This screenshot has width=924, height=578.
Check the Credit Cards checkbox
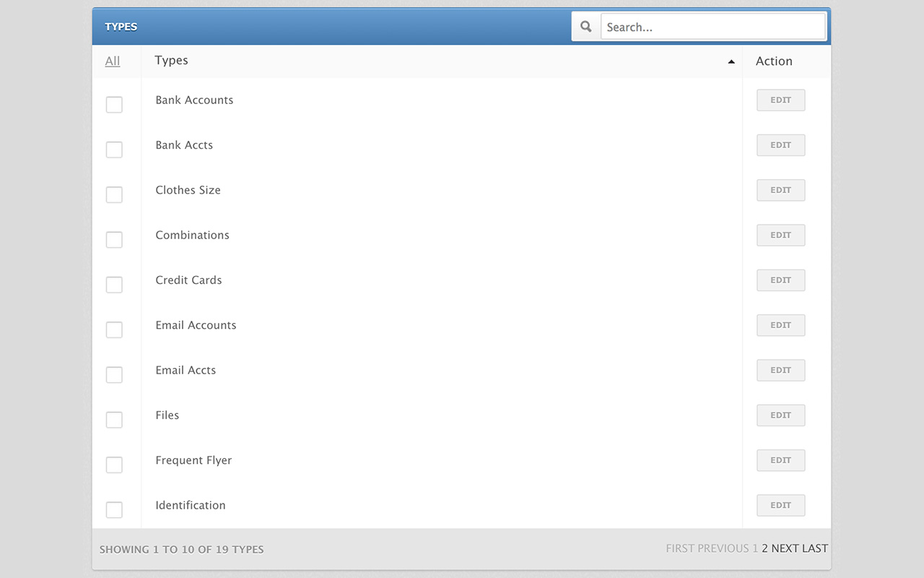coord(114,285)
